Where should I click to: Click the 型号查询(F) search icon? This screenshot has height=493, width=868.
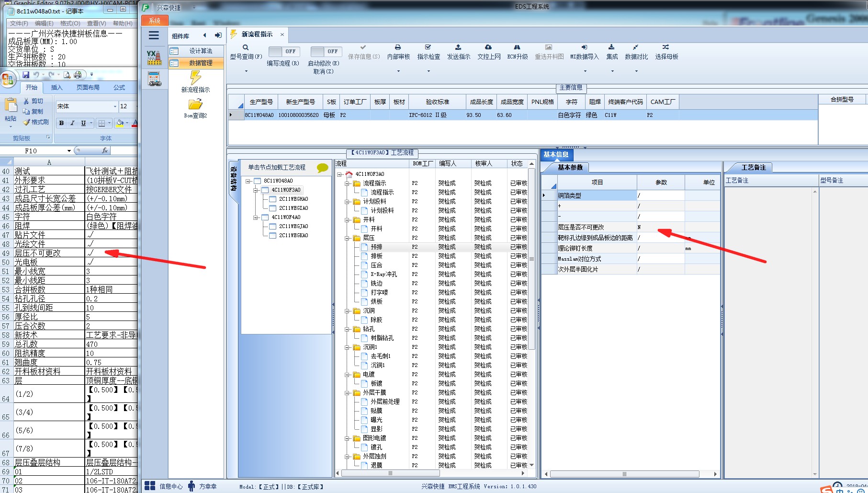246,47
